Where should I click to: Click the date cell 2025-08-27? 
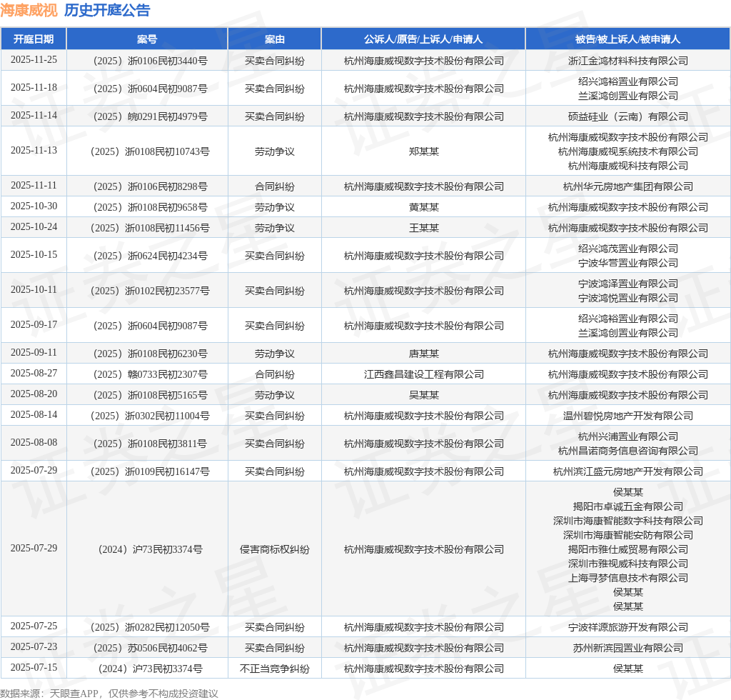[x=34, y=373]
